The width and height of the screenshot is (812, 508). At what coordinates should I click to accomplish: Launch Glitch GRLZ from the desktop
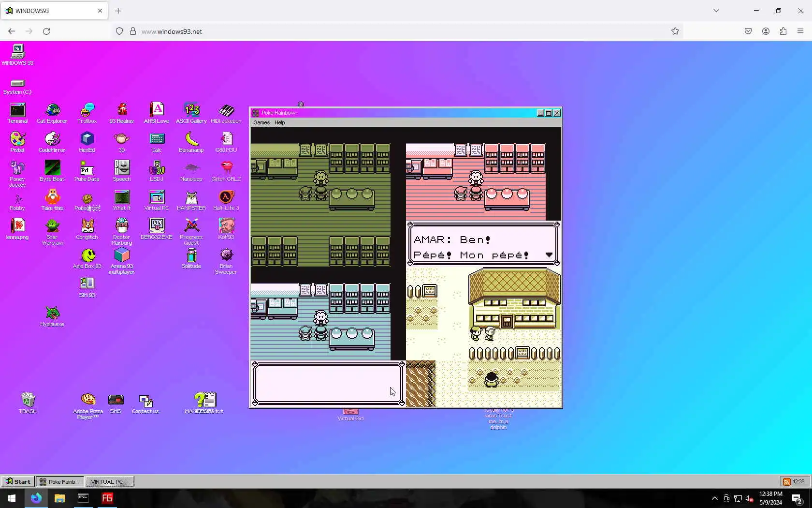226,171
